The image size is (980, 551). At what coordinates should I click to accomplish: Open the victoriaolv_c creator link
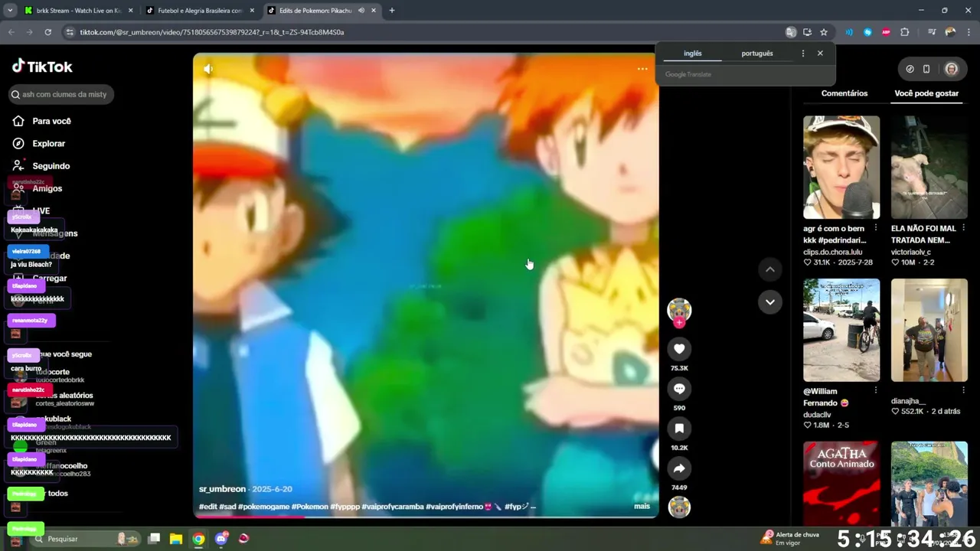point(911,252)
